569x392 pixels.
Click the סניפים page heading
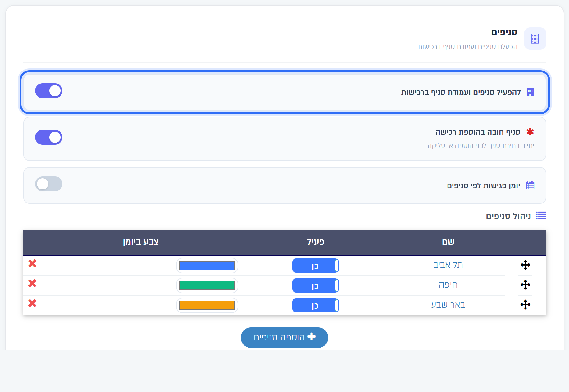point(504,32)
